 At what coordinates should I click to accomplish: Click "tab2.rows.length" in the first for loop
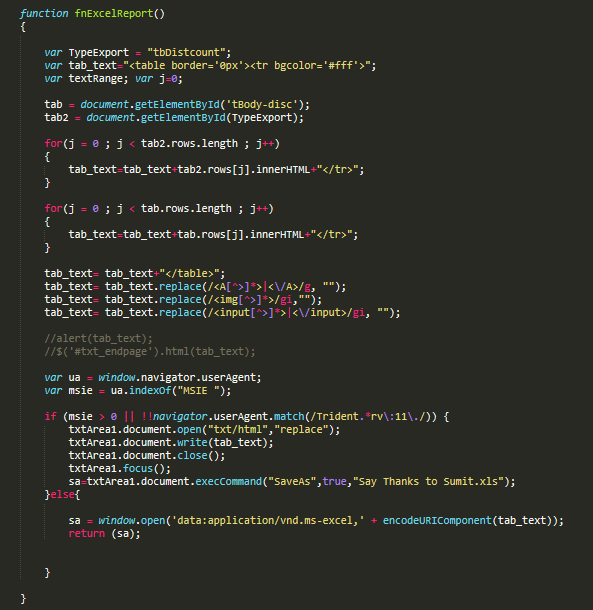(189, 144)
